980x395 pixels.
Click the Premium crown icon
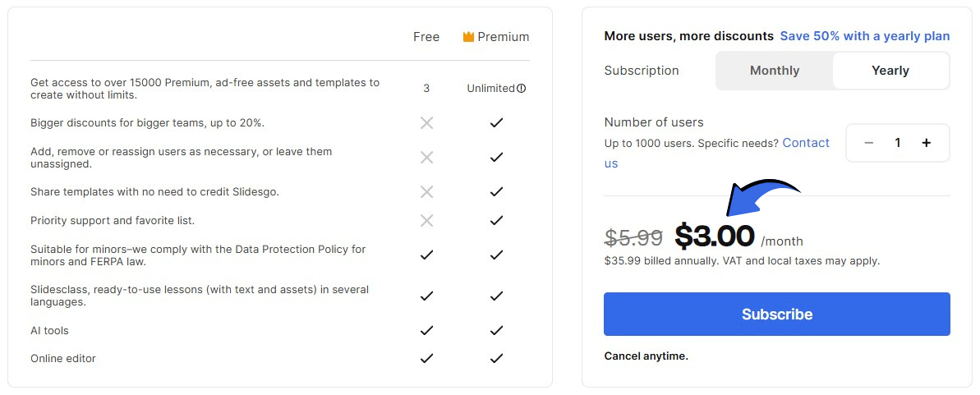pos(468,37)
